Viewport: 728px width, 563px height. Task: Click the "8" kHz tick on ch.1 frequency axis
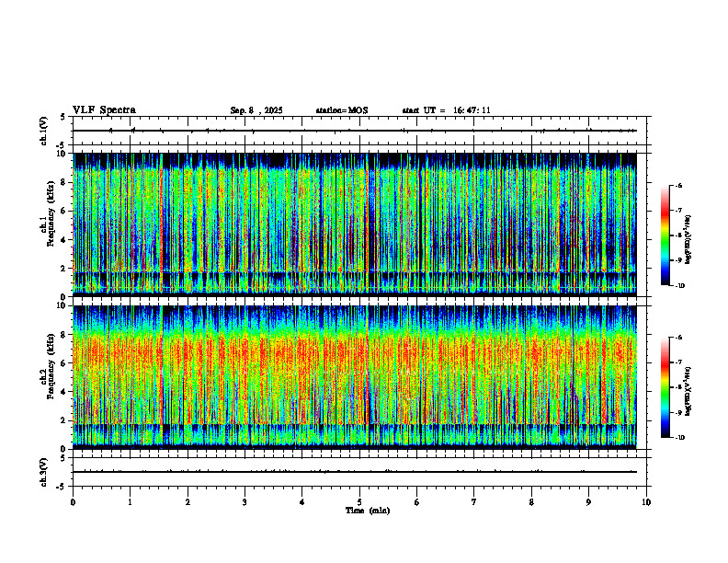pos(64,182)
